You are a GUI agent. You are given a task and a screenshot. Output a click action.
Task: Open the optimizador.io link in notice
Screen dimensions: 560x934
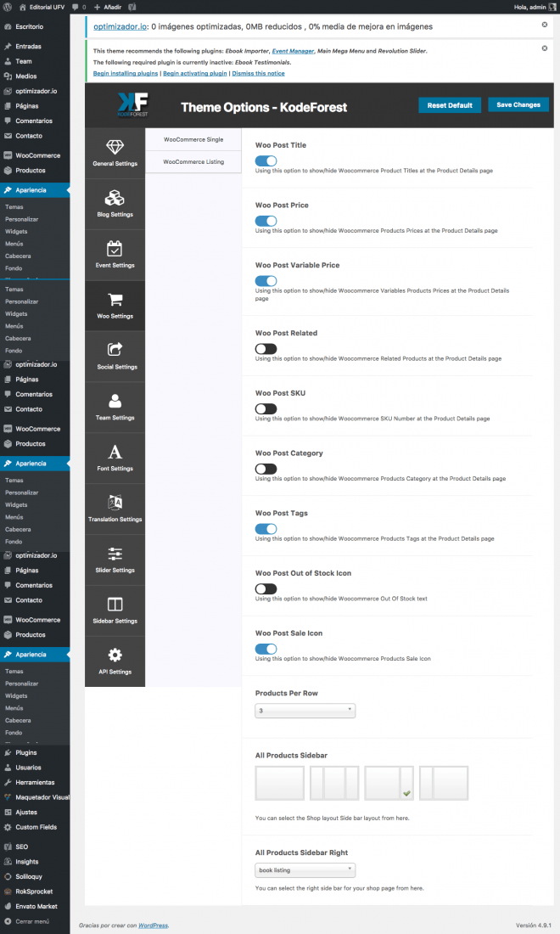120,27
